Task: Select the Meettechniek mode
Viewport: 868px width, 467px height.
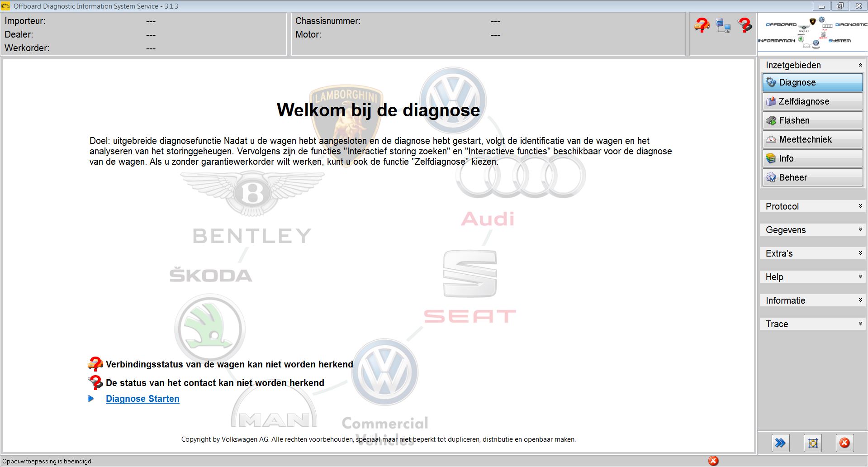Action: coord(812,139)
